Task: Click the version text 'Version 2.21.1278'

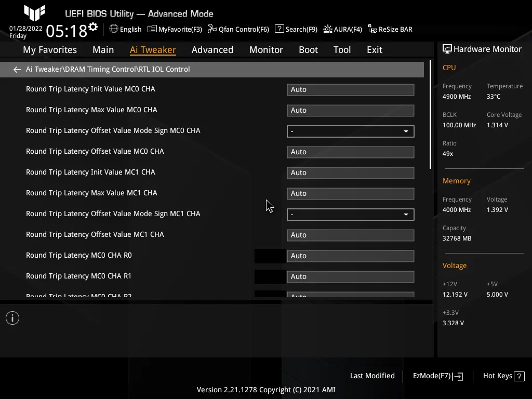Action: click(x=227, y=390)
